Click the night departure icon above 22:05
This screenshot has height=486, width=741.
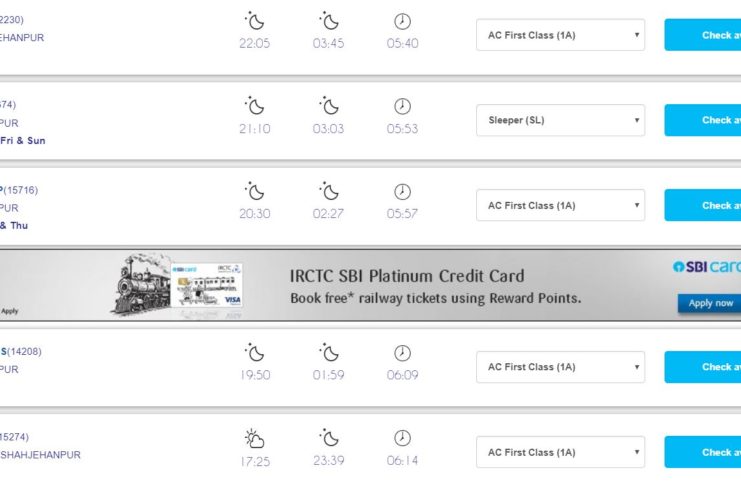click(x=255, y=20)
